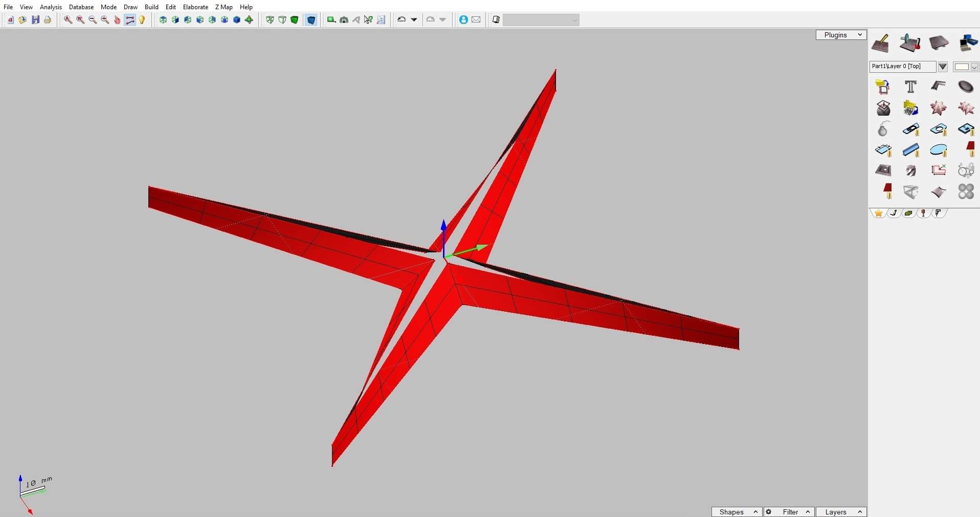Image resolution: width=980 pixels, height=517 pixels.
Task: Click the dark oval dish icon
Action: (966, 87)
